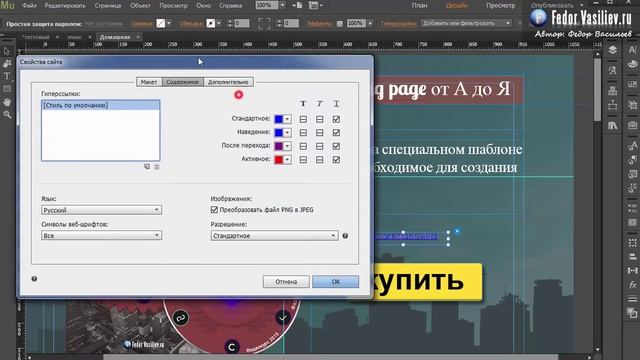Image resolution: width=640 pixels, height=360 pixels.
Task: Click the checkmark circle icon on canvas
Action: pyautogui.click(x=282, y=317)
